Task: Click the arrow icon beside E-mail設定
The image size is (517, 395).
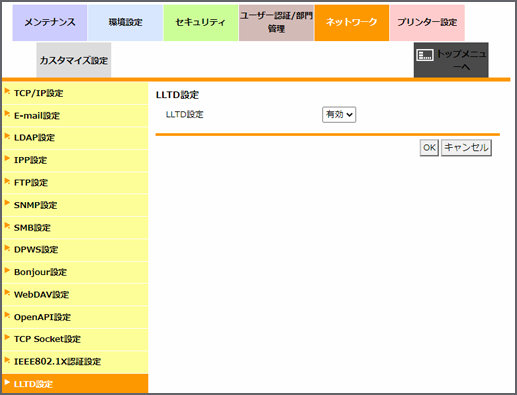Action: pos(7,113)
